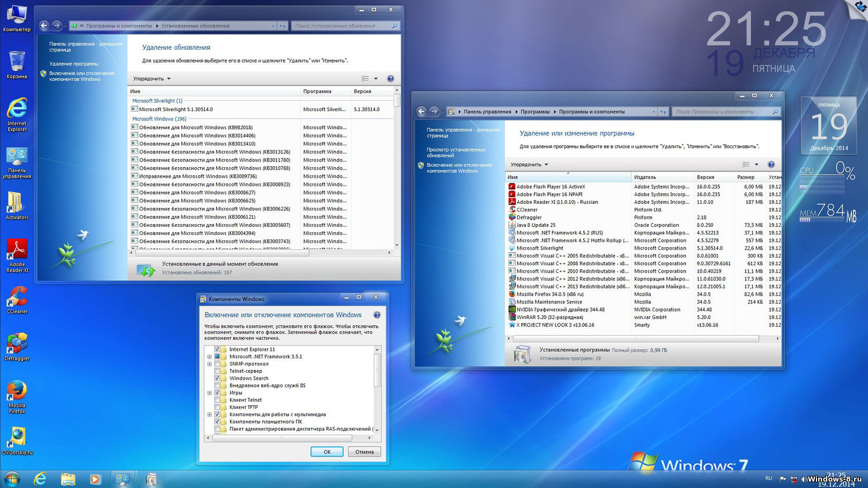
Task: Focus the search box in Installed Updates
Action: coord(346,25)
